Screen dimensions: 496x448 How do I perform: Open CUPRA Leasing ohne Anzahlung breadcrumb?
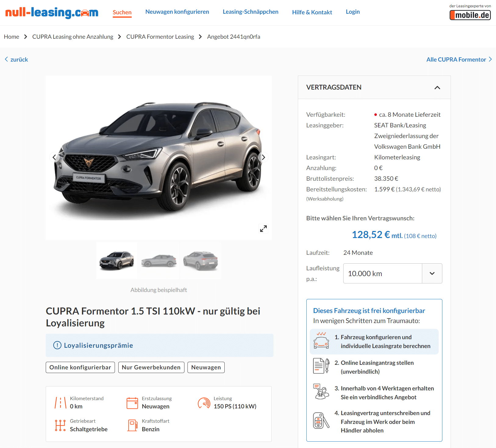(x=73, y=37)
